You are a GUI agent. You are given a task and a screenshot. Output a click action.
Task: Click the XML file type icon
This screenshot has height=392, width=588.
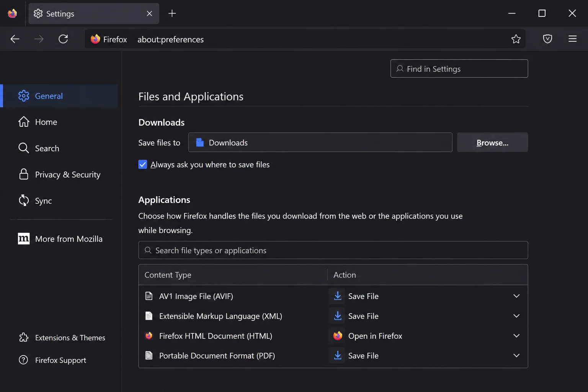point(149,316)
